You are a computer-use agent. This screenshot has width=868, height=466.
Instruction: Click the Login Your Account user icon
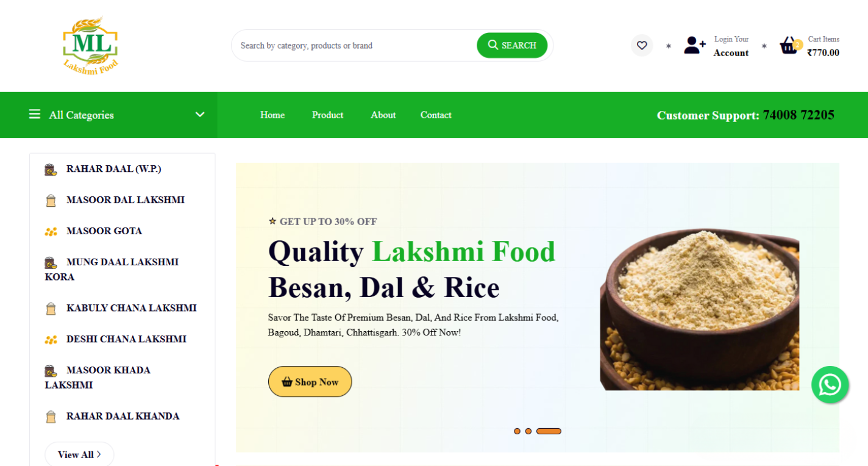click(x=694, y=45)
